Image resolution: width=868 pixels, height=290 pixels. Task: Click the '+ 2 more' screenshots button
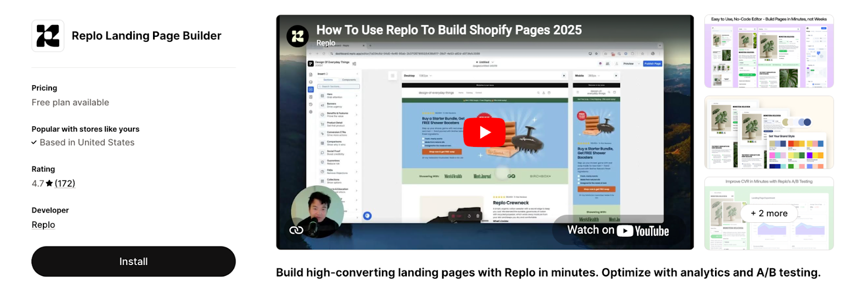pyautogui.click(x=769, y=213)
